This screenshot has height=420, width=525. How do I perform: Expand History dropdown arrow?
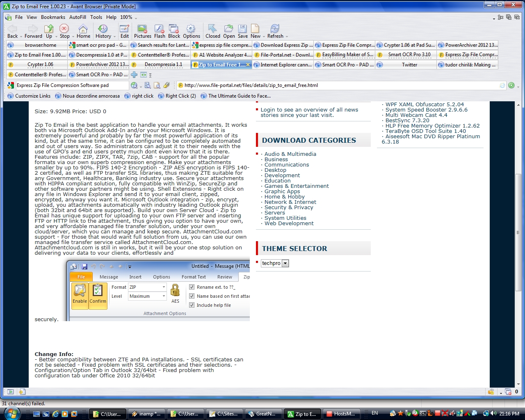tap(114, 37)
